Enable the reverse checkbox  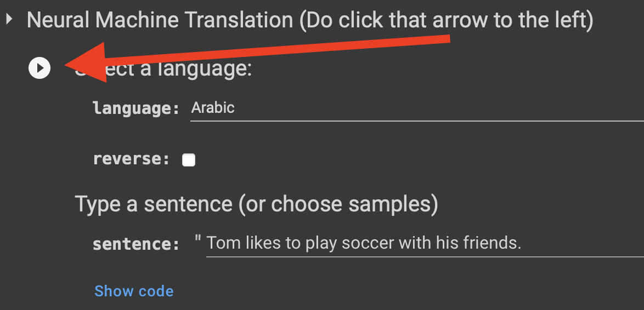tap(189, 160)
